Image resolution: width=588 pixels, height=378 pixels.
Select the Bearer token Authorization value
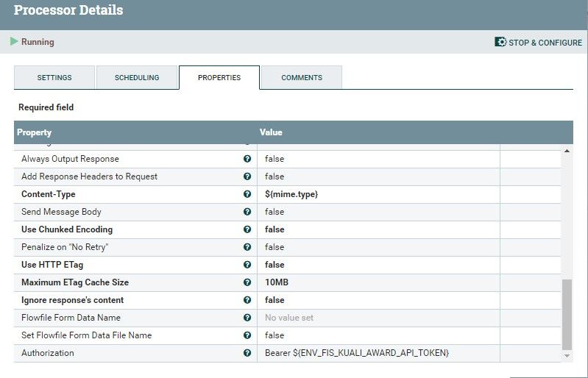357,353
